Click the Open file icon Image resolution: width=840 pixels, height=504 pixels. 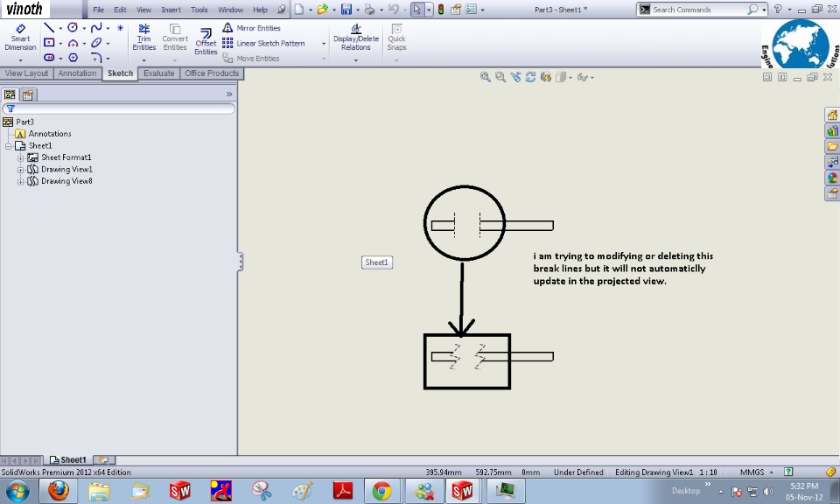point(322,9)
